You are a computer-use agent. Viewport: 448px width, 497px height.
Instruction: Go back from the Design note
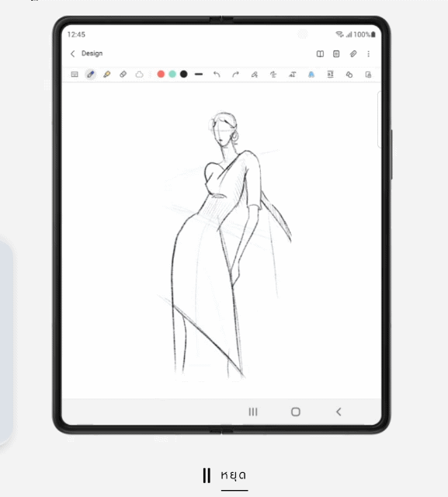tap(72, 54)
